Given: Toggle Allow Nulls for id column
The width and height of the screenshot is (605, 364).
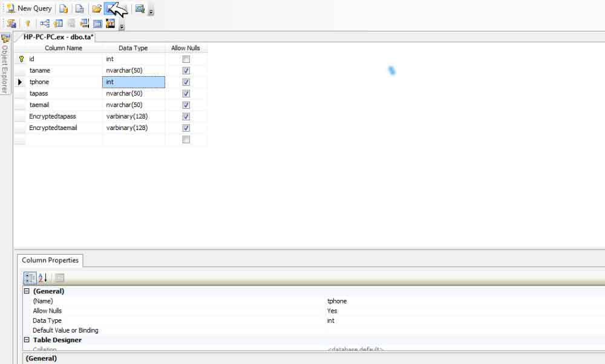Looking at the screenshot, I should pos(186,59).
